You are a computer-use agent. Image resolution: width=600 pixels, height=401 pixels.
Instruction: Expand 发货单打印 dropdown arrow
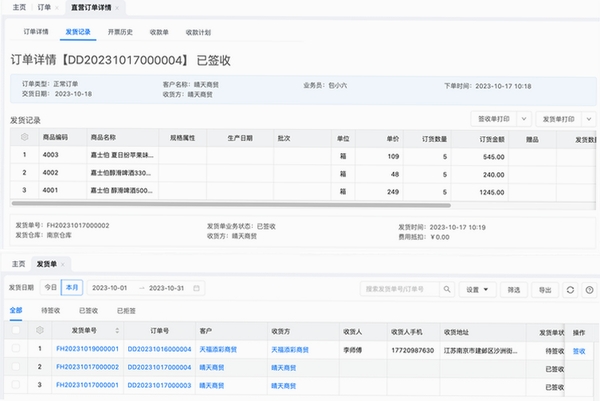pyautogui.click(x=589, y=119)
